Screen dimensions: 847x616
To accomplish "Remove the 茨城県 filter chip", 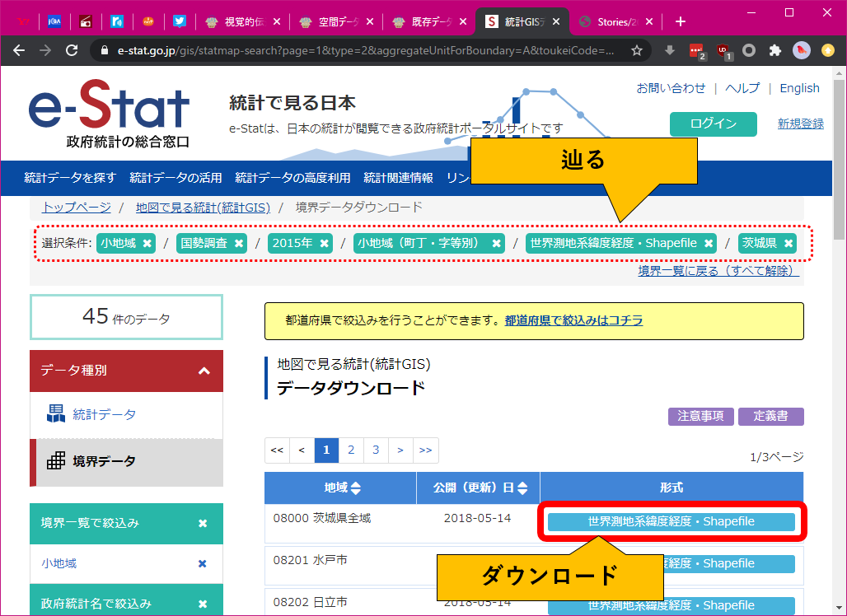I will click(x=789, y=243).
